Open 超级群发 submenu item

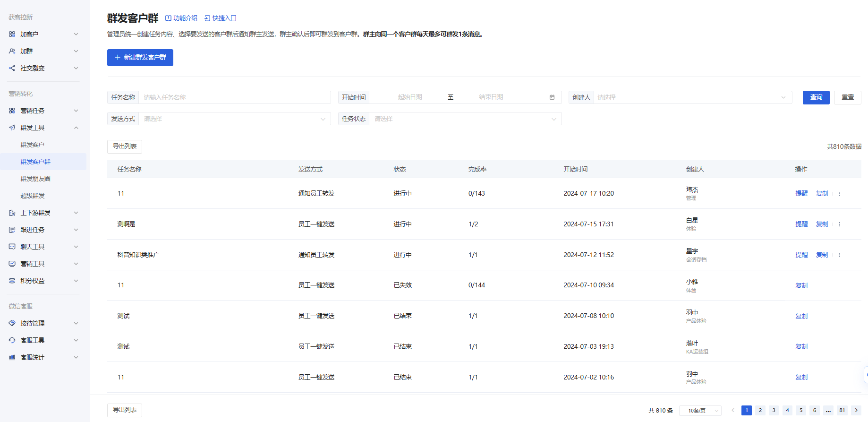(x=33, y=196)
